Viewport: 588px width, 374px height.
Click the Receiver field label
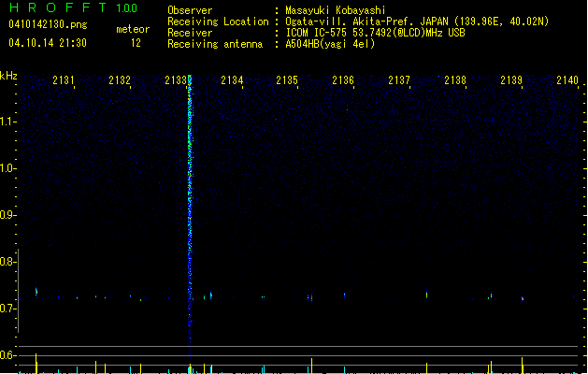coord(190,33)
